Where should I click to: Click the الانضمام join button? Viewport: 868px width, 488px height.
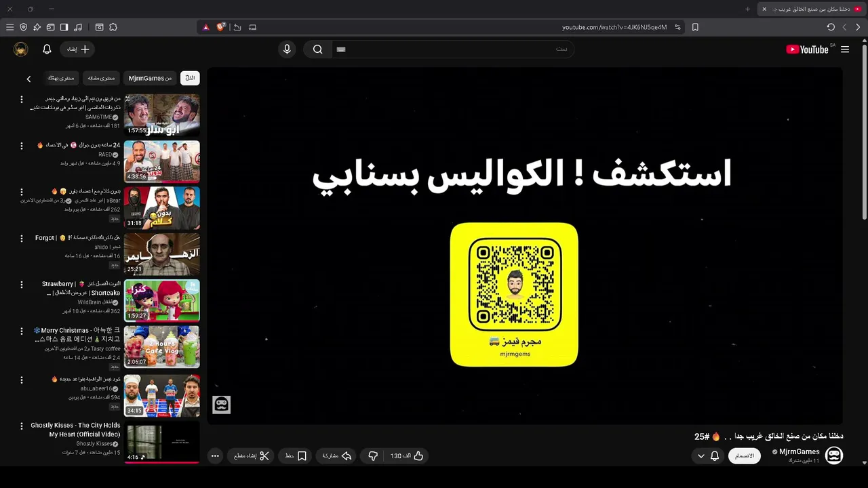[745, 456]
